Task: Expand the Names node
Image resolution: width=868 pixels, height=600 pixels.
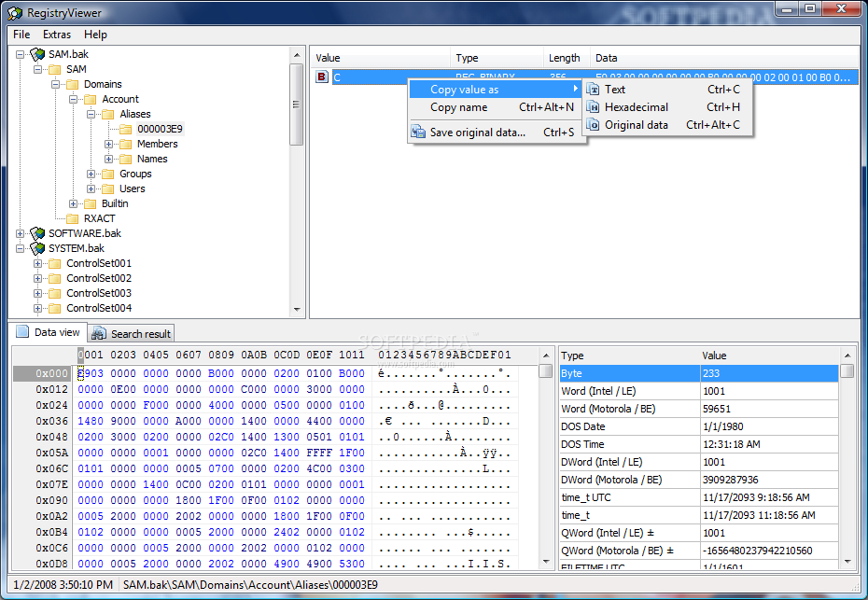Action: pyautogui.click(x=108, y=159)
